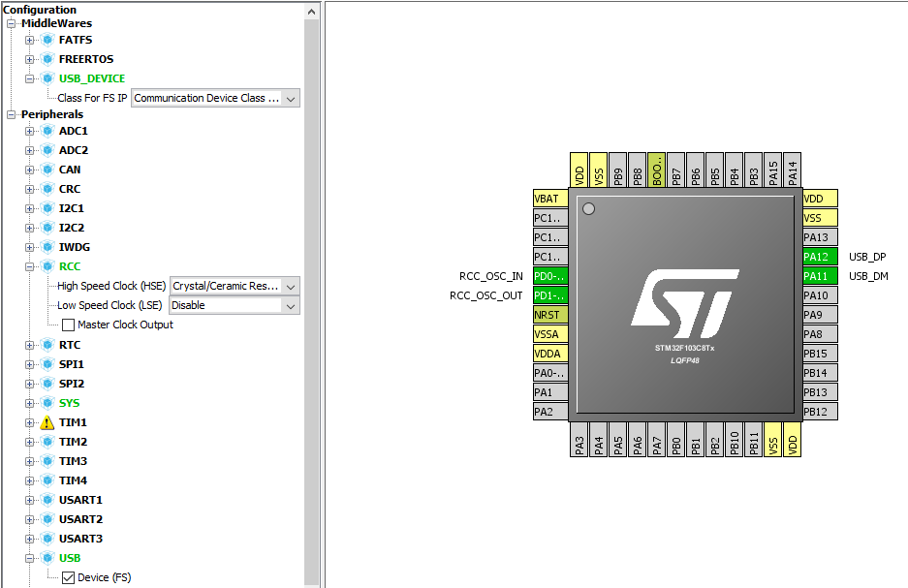
Task: Click the SYS cube icon
Action: click(48, 403)
